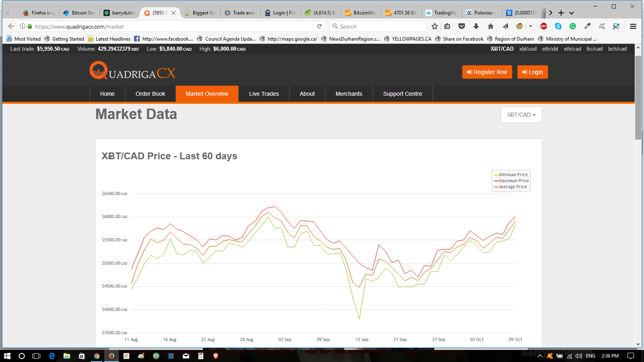
Task: Open the Skype extension
Action: 558,27
